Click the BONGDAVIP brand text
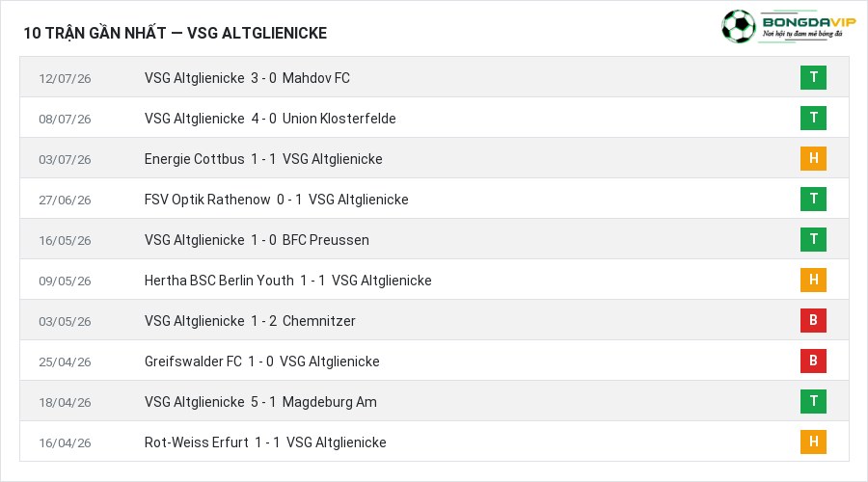This screenshot has height=482, width=868. (809, 22)
